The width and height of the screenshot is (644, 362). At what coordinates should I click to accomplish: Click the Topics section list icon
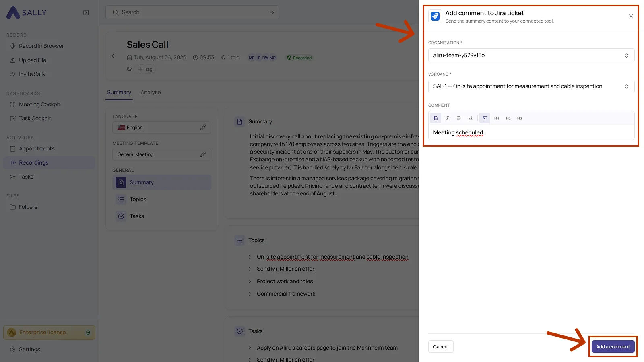(x=240, y=241)
